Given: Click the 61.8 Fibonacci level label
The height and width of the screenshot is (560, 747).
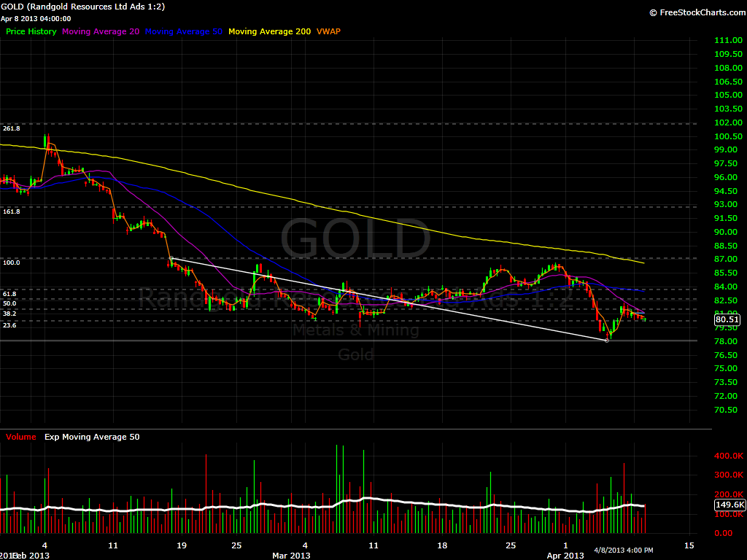Looking at the screenshot, I should pos(9,295).
